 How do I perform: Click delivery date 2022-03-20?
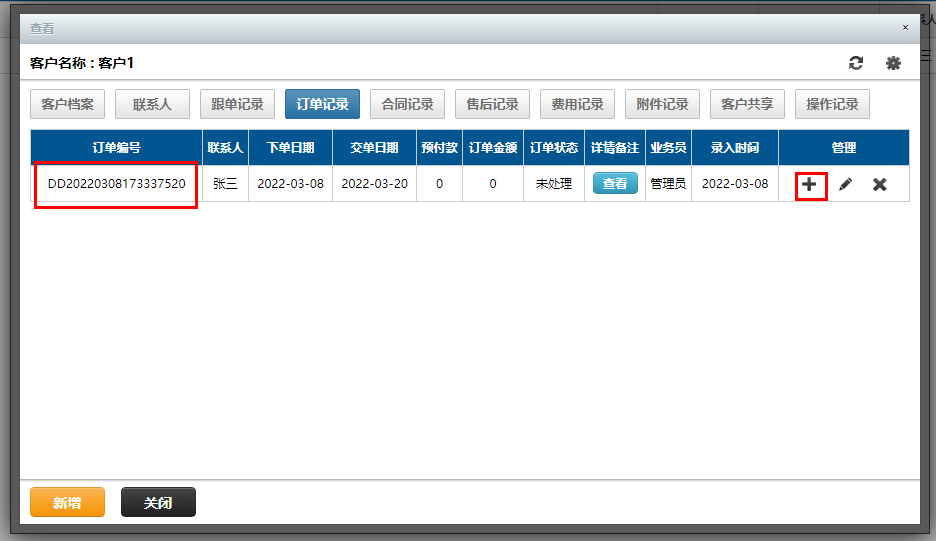click(x=374, y=184)
